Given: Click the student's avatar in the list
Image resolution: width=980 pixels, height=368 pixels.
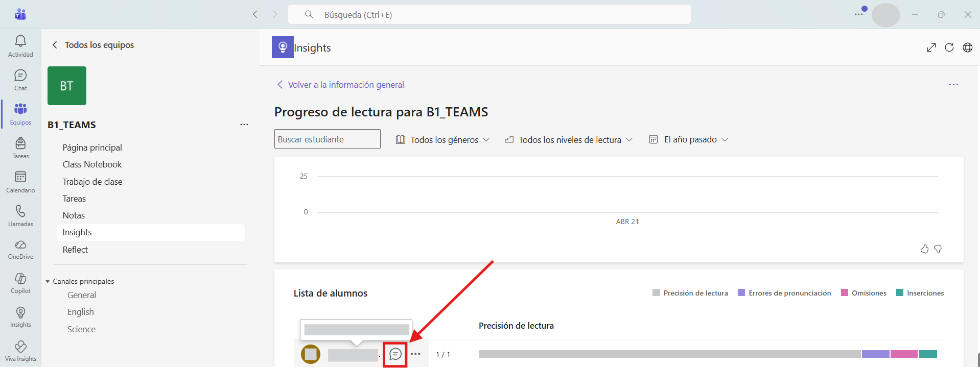Looking at the screenshot, I should (x=310, y=354).
